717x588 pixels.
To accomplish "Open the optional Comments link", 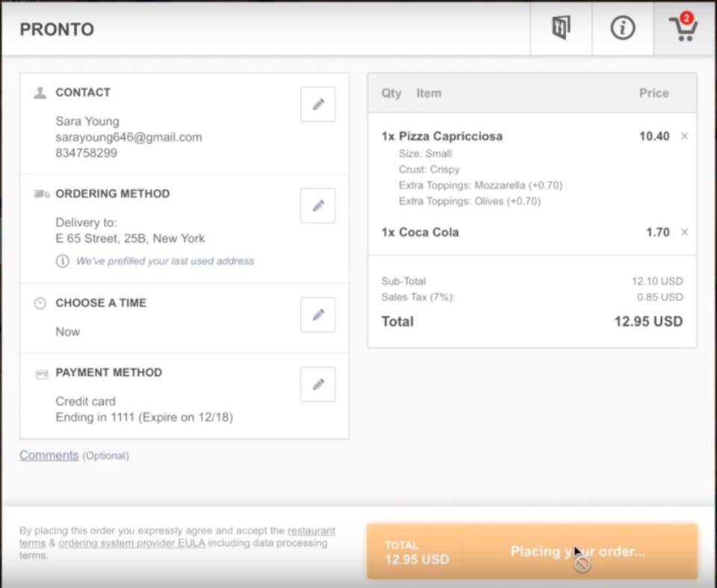I will (49, 455).
